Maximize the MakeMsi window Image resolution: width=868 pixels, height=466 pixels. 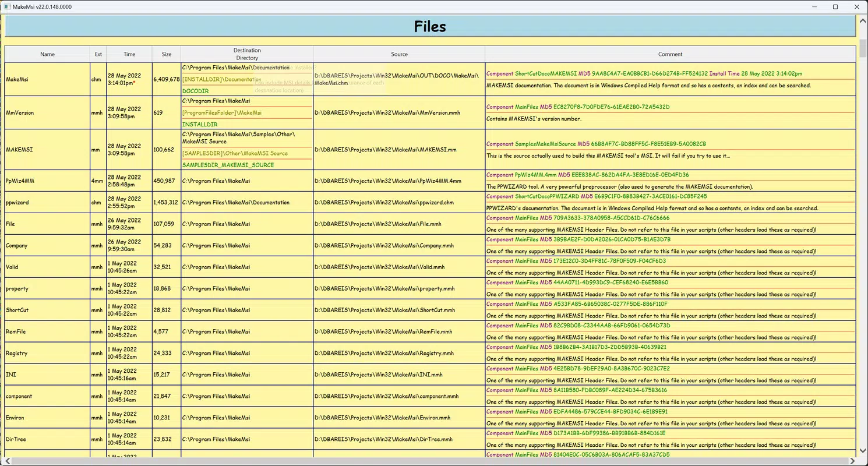click(x=835, y=6)
